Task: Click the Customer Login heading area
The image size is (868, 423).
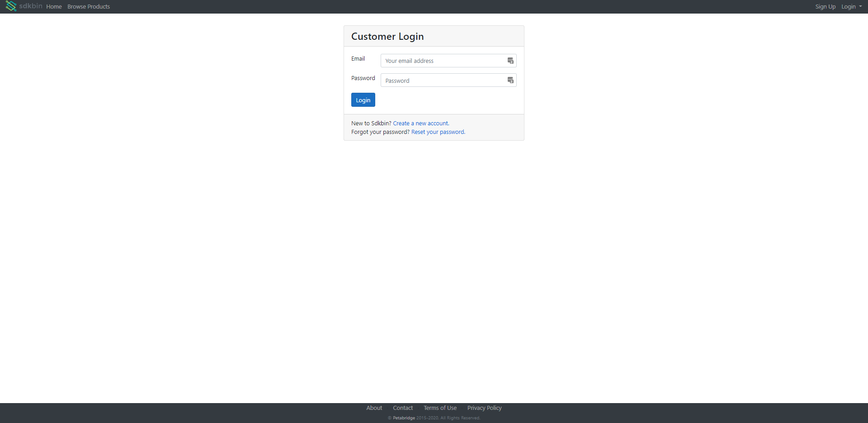Action: pos(387,36)
